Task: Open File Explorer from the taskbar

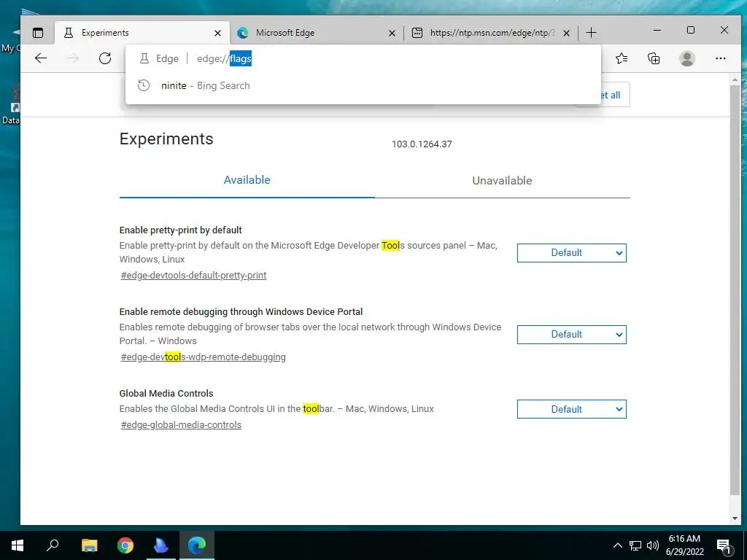Action: pos(89,545)
